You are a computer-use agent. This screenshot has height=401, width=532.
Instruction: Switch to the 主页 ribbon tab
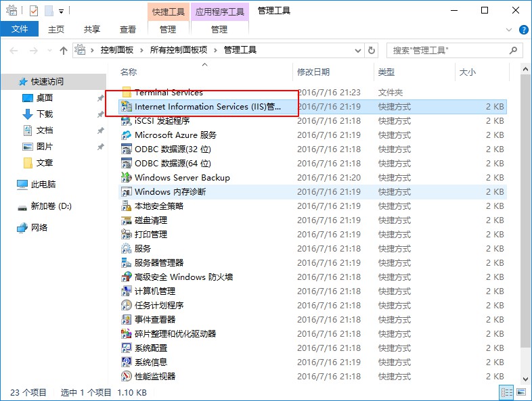coord(56,30)
